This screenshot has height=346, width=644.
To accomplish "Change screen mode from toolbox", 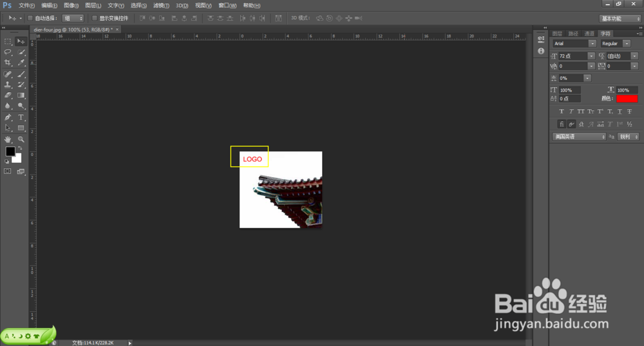I will [x=21, y=171].
